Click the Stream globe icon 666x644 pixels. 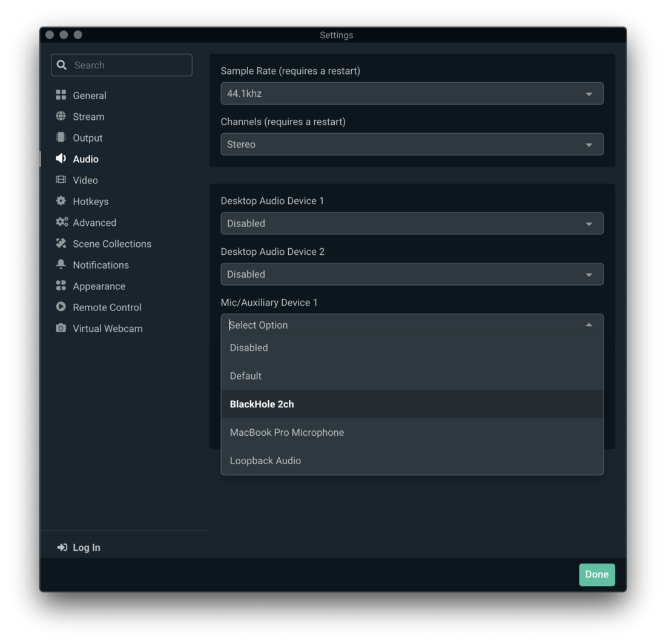pos(61,116)
